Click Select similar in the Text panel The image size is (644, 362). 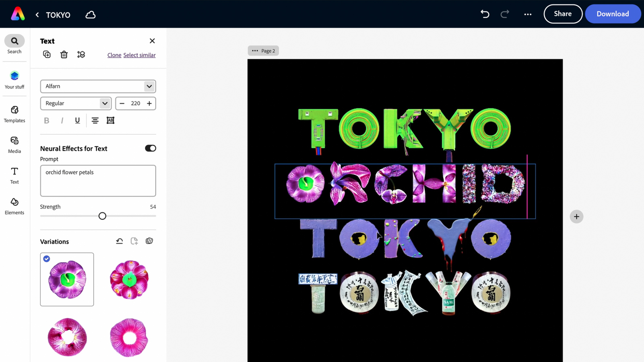[139, 55]
